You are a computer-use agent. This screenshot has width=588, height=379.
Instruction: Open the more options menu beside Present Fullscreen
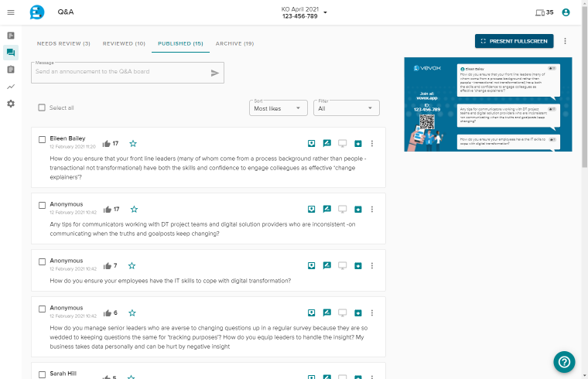(x=565, y=41)
